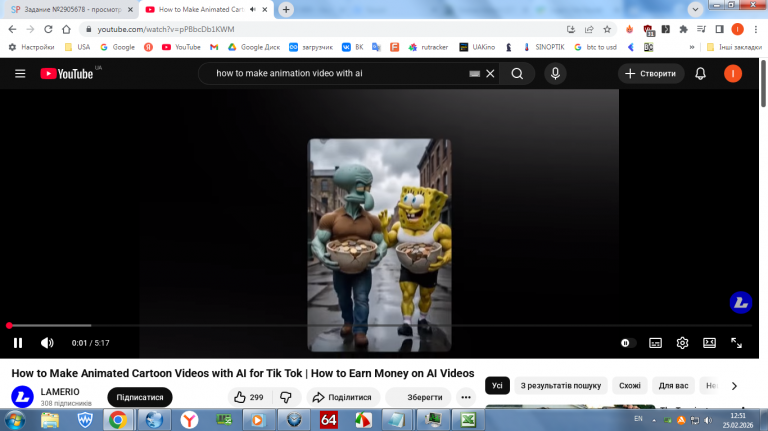The height and width of the screenshot is (431, 768).
Task: Select the Усі filter chip
Action: (497, 385)
